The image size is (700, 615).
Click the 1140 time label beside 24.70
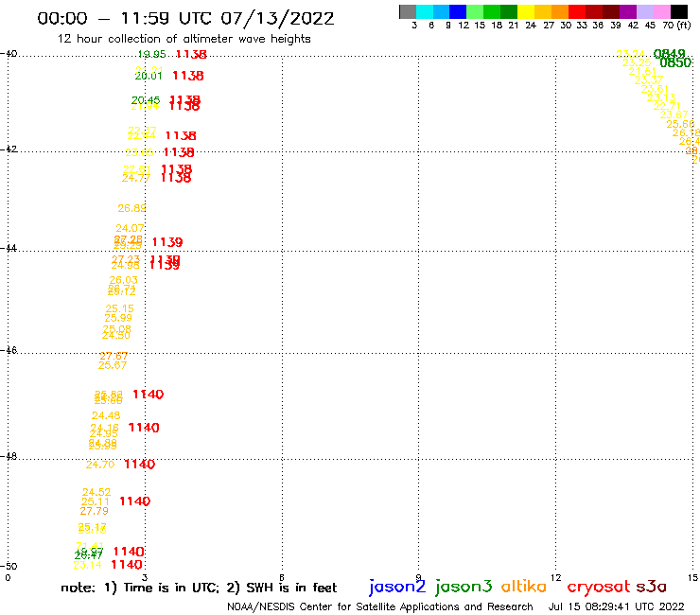tap(140, 465)
